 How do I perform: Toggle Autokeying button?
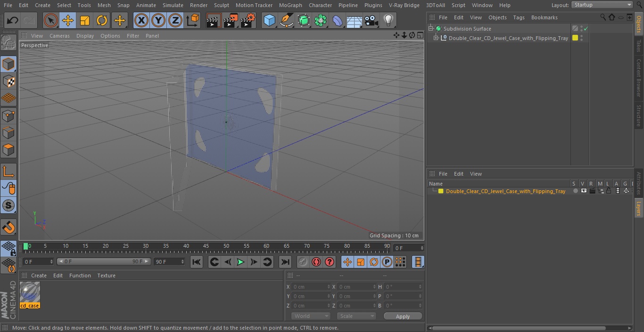tap(316, 262)
